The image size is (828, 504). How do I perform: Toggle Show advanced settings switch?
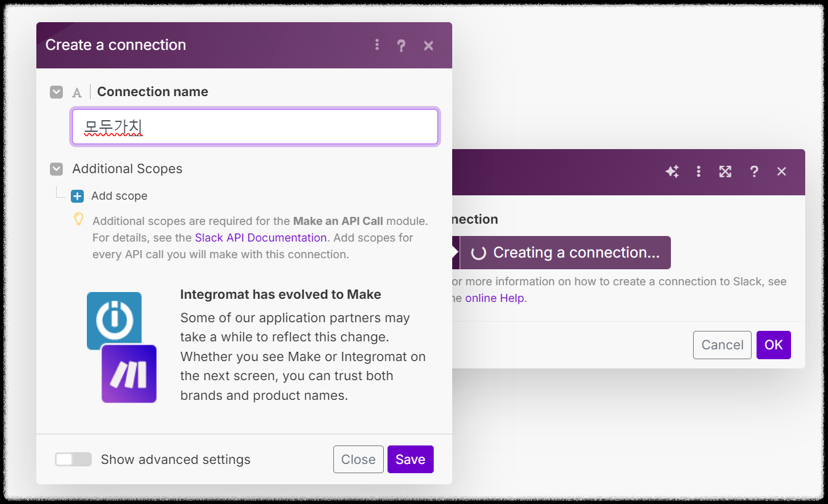(x=73, y=460)
